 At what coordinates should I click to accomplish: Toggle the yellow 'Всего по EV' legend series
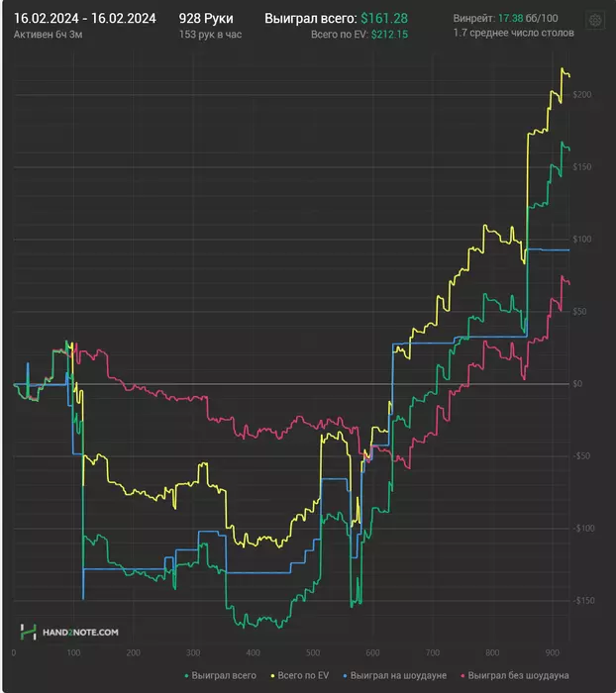click(300, 675)
